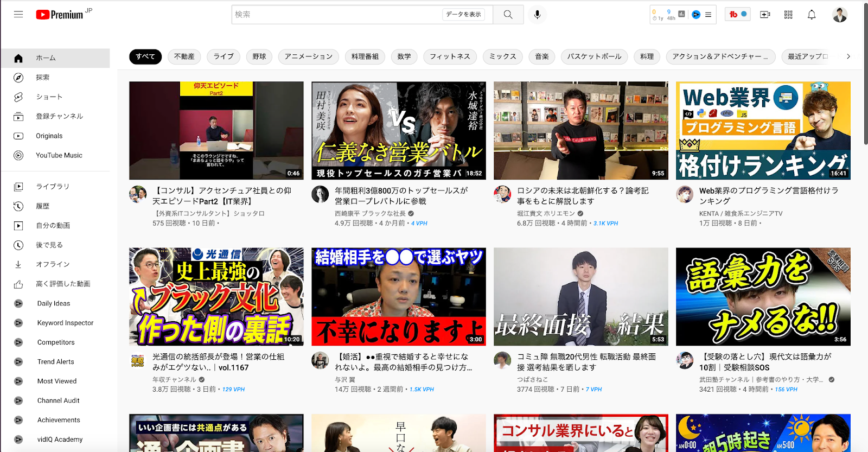The image size is (868, 452).
Task: Select the ミックス filter chip
Action: pyautogui.click(x=503, y=56)
